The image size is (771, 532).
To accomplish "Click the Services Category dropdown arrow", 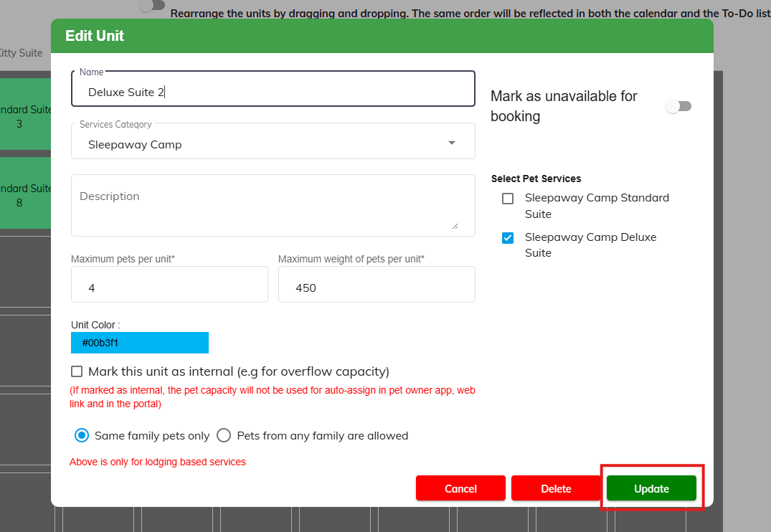I will pyautogui.click(x=451, y=143).
